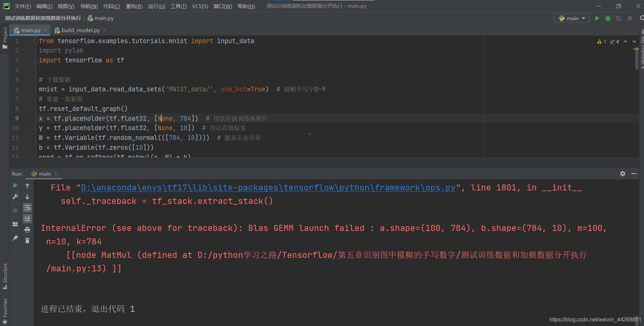This screenshot has height=326, width=644.
Task: Open the run configuration dropdown showing main
Action: [572, 18]
